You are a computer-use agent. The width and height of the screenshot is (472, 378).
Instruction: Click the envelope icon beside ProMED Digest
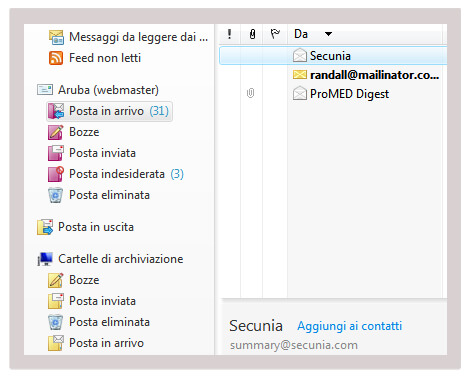(300, 93)
